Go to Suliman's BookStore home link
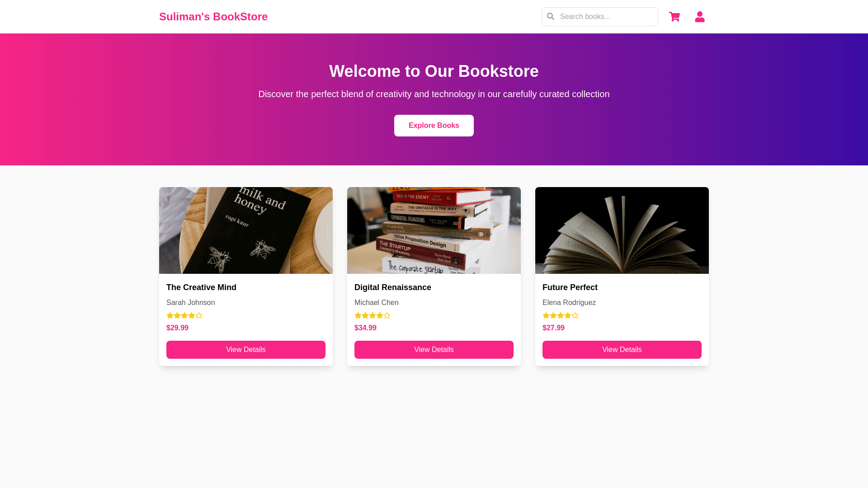 point(213,17)
